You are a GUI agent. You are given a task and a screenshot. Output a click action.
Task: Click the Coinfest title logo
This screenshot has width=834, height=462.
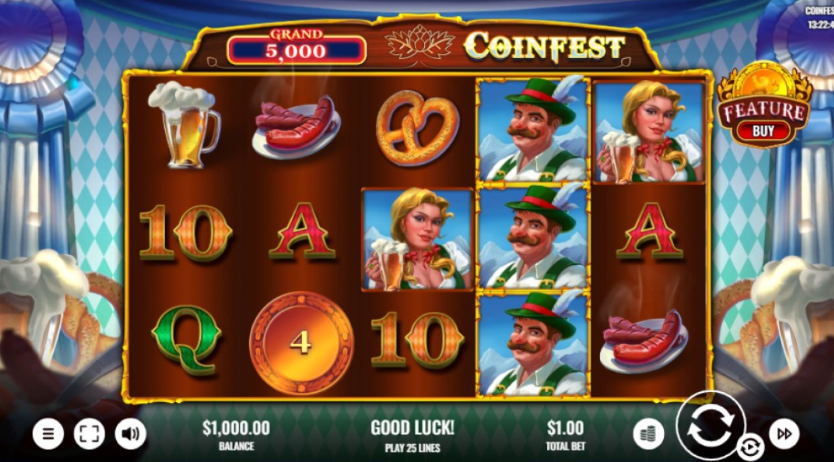(x=544, y=46)
